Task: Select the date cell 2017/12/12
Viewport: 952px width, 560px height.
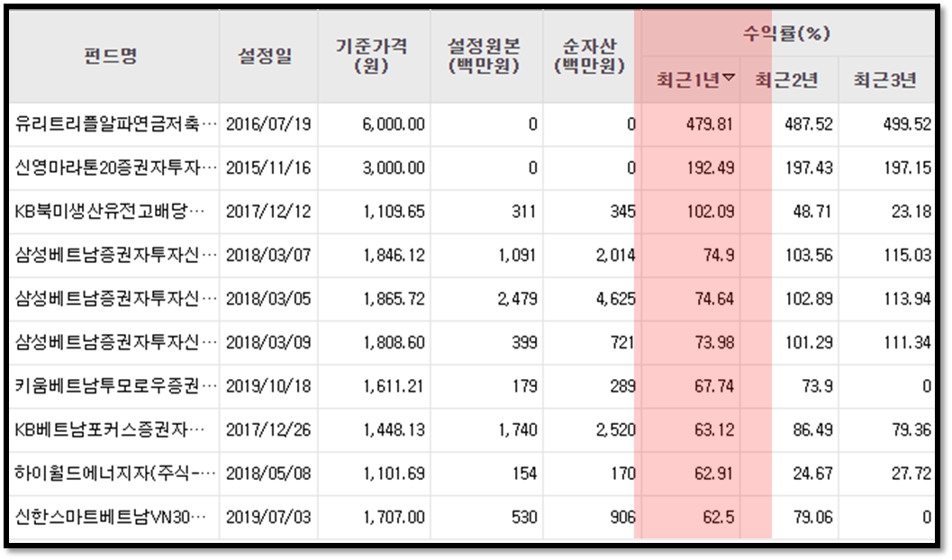Action: click(x=268, y=212)
